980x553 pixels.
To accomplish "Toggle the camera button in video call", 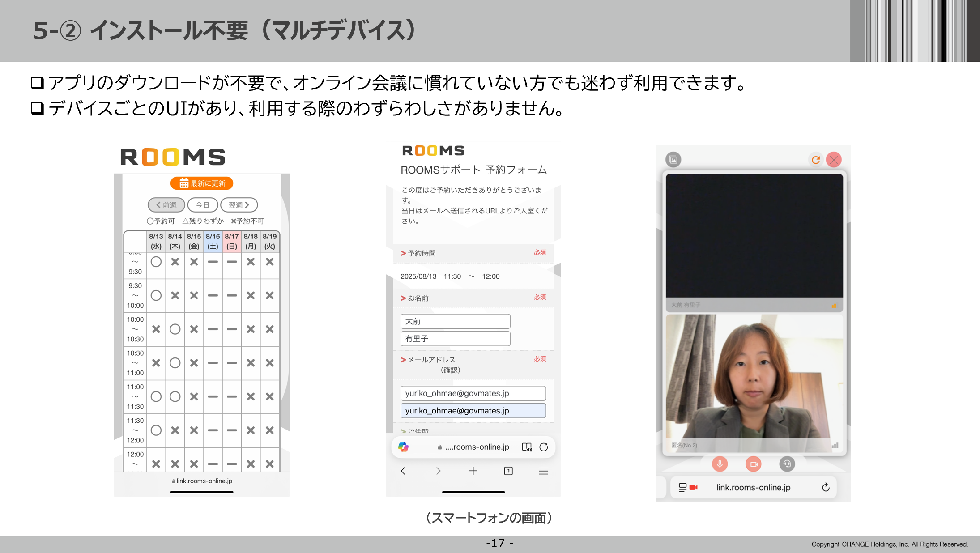I will point(754,464).
